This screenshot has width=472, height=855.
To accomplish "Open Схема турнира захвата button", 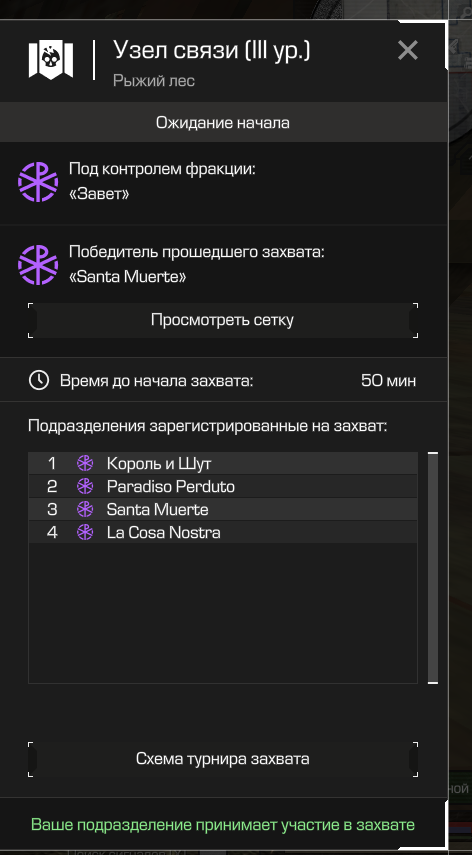I will 223,759.
